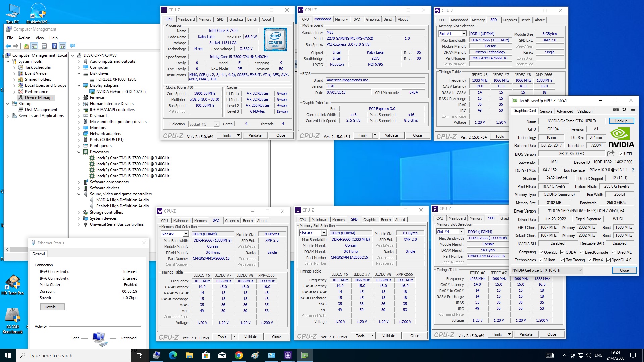Click the taskbar search box

point(74,355)
